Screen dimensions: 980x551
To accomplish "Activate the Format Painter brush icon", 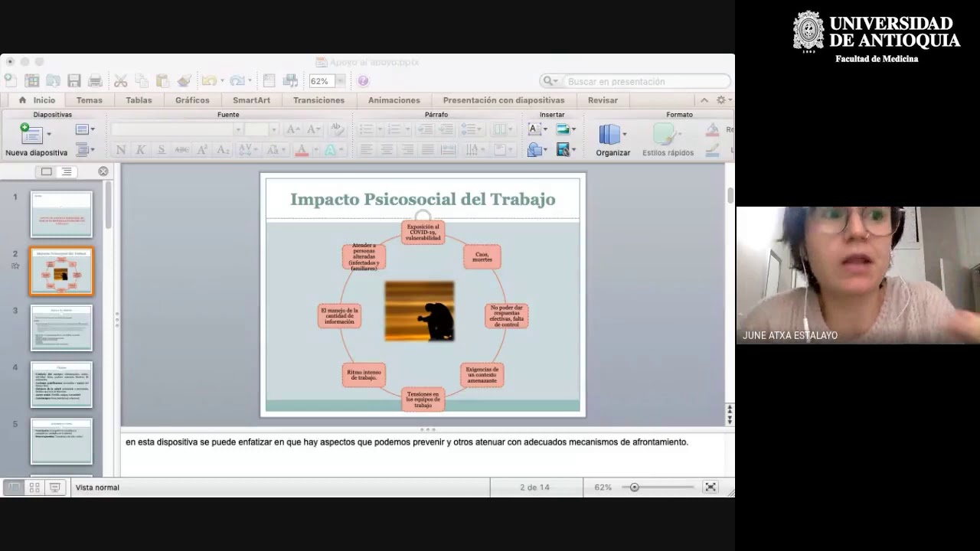I will 184,80.
